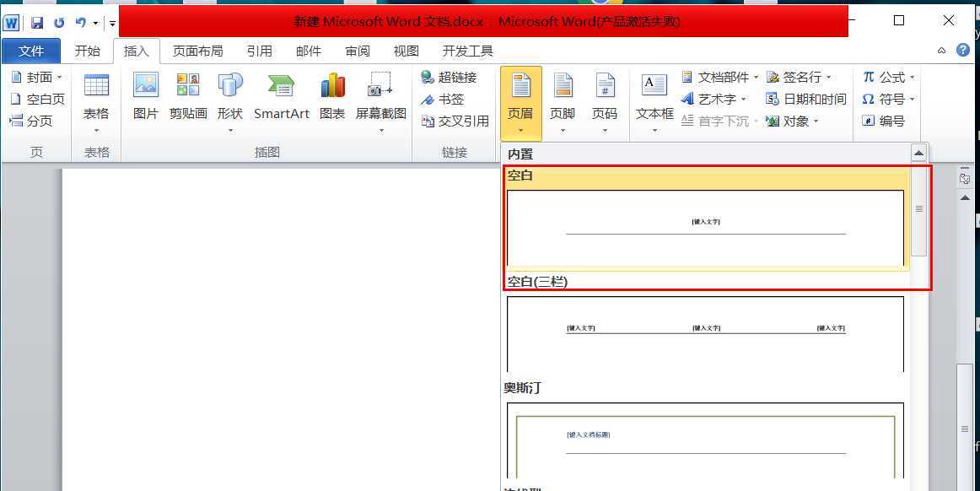Click the document vertical scroll up arrow

965,197
